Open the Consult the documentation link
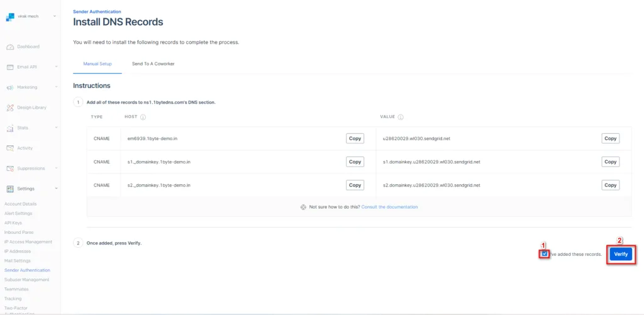 [389, 207]
